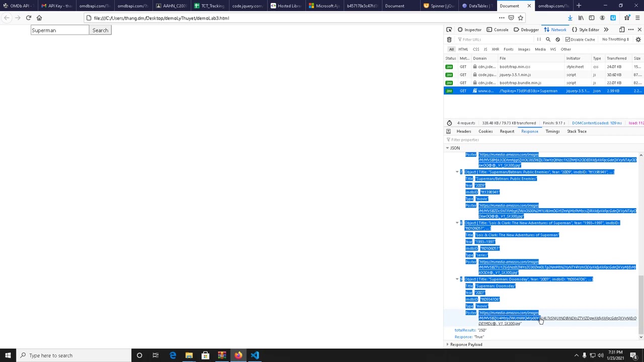Filter requests by Fonts
The height and width of the screenshot is (362, 644).
click(x=509, y=49)
